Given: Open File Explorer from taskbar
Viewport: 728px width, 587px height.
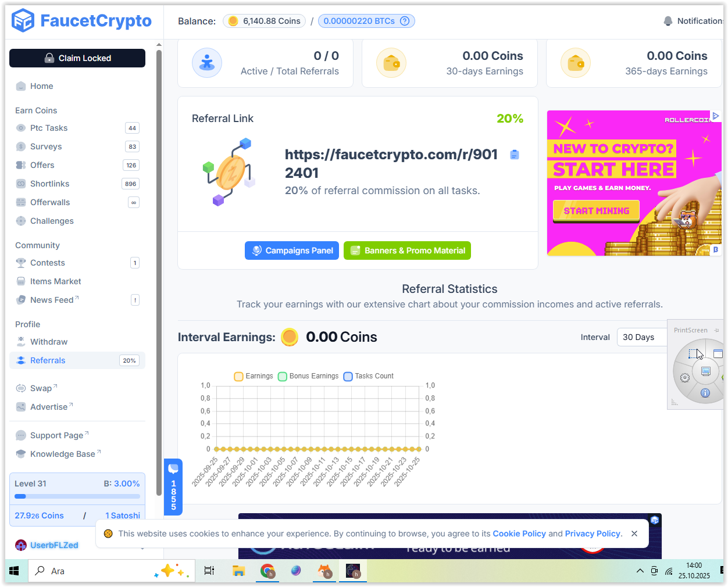Looking at the screenshot, I should [238, 571].
